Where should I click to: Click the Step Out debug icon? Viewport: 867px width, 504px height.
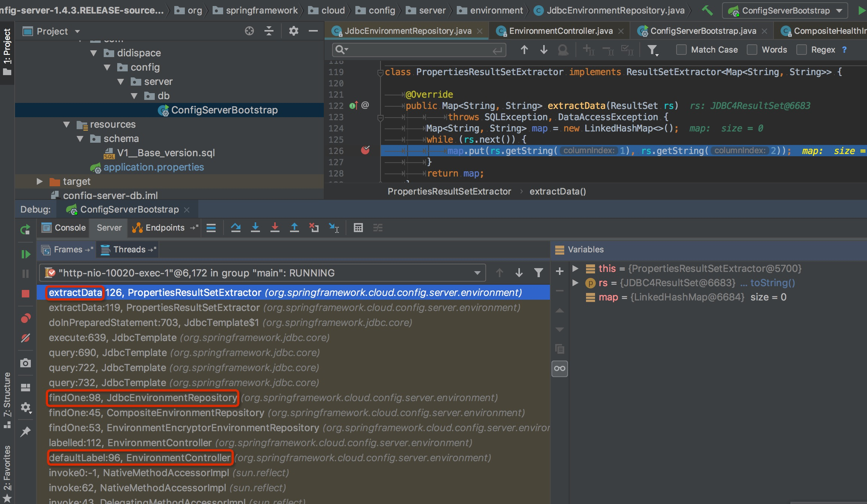point(295,228)
